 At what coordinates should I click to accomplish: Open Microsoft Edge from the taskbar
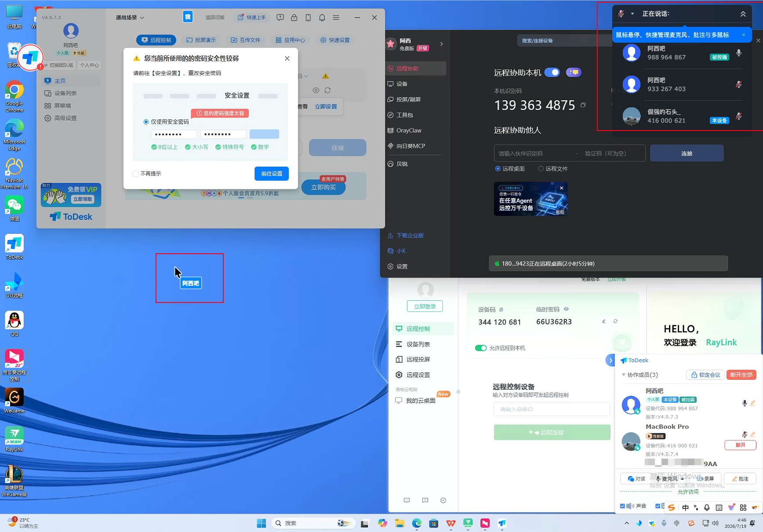[417, 523]
